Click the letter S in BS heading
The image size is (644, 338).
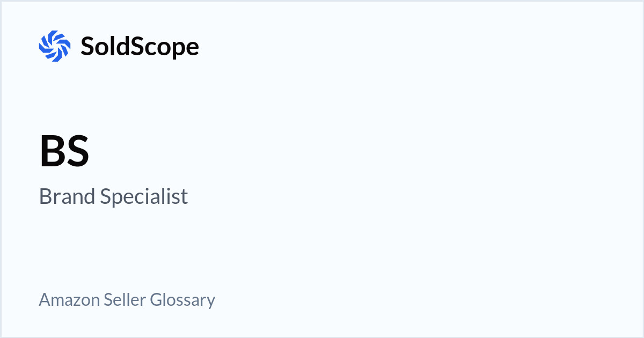click(x=77, y=152)
